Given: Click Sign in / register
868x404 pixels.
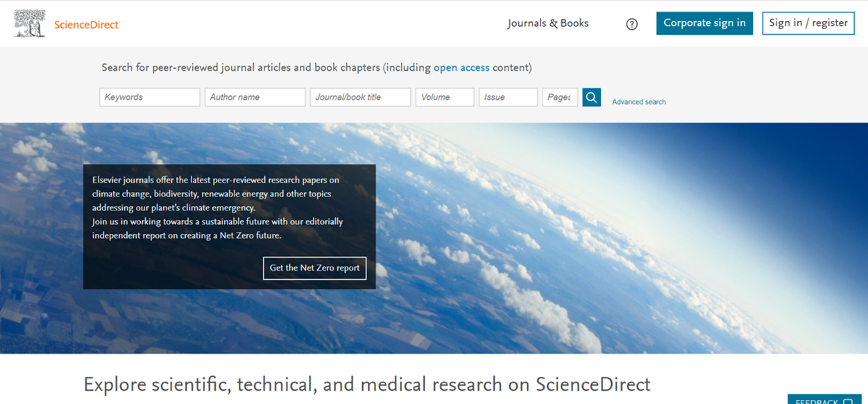Looking at the screenshot, I should (808, 23).
